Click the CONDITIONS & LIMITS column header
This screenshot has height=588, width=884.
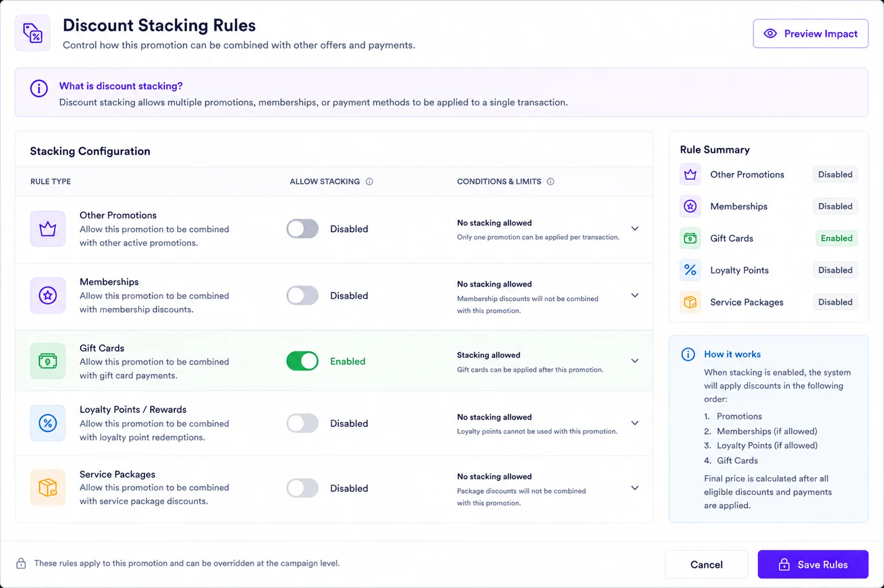coord(499,182)
